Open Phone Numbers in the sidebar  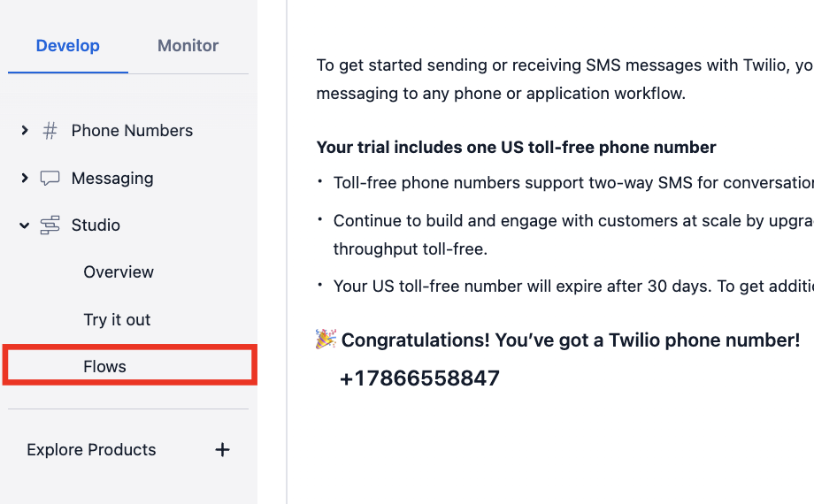[132, 131]
